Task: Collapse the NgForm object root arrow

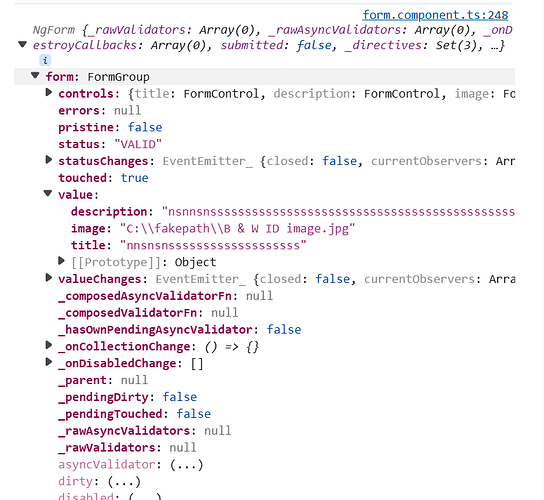Action: 23,44
